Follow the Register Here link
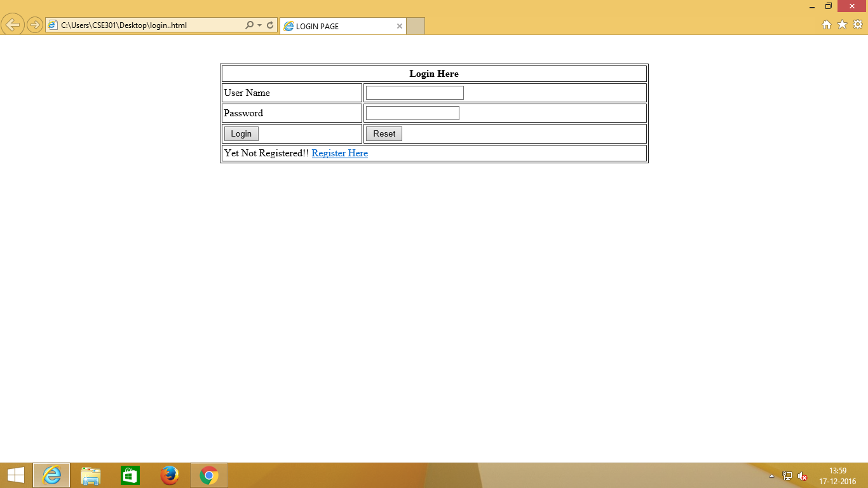868x488 pixels. coord(339,153)
